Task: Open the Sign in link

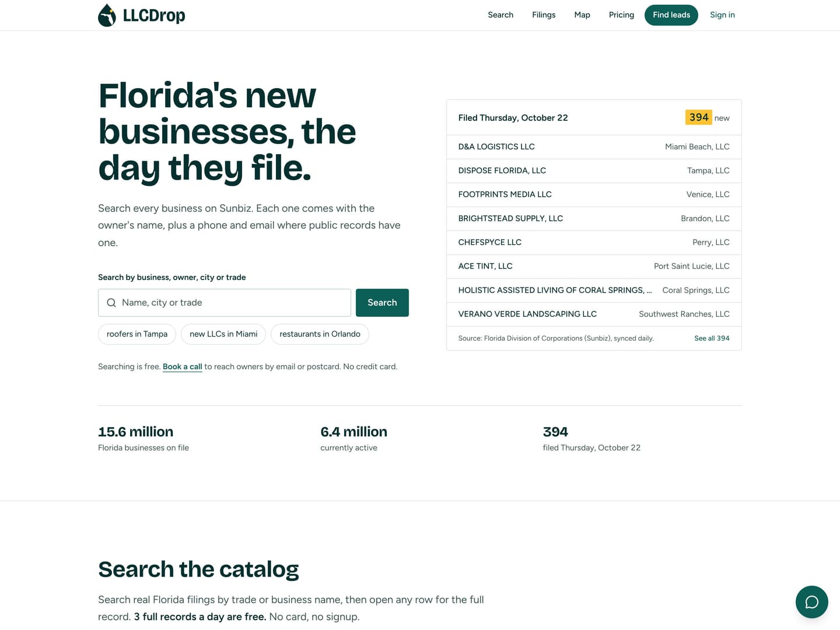Action: click(x=722, y=15)
